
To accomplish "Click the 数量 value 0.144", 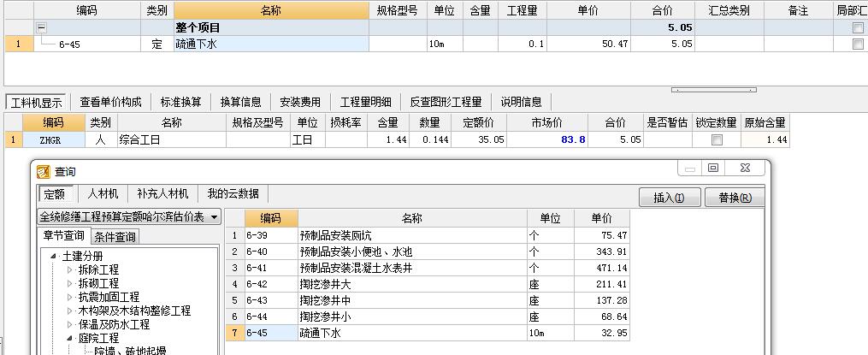I will tap(430, 140).
